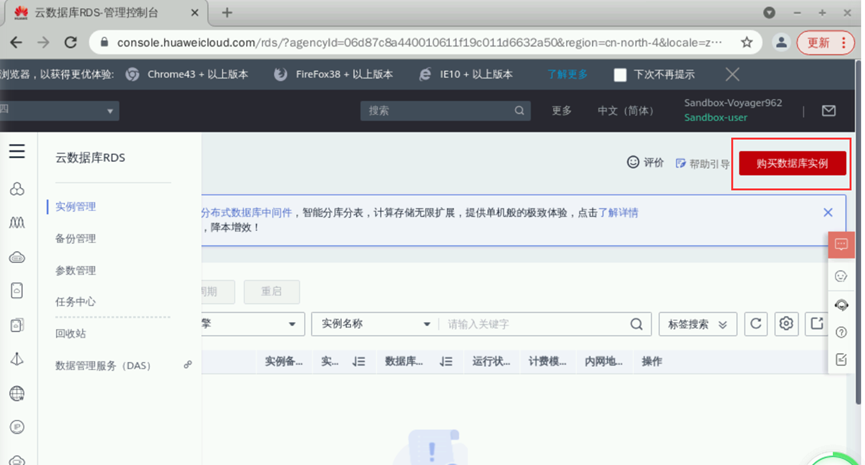The image size is (865, 465).
Task: Click the magnifier icon in the keyword field
Action: pyautogui.click(x=637, y=324)
